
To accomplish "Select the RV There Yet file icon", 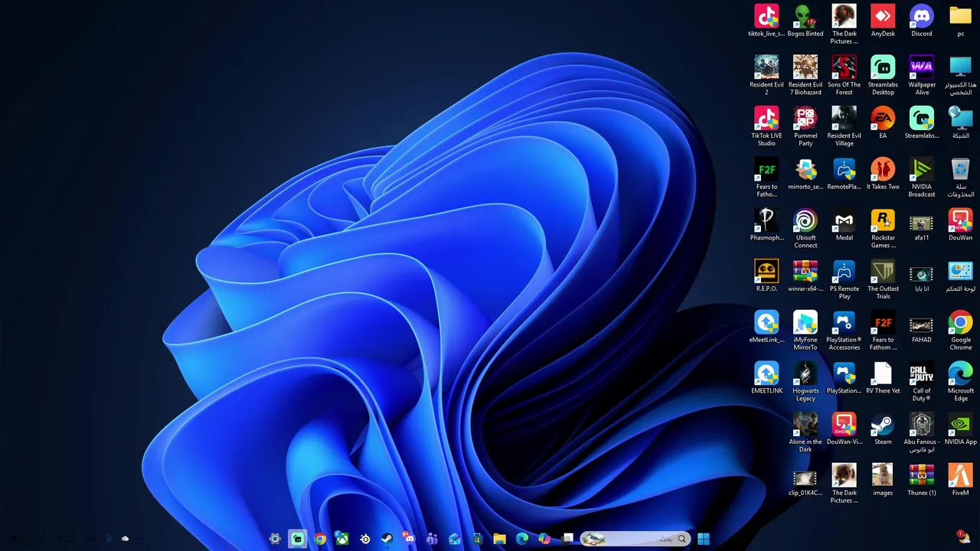I will (x=883, y=379).
